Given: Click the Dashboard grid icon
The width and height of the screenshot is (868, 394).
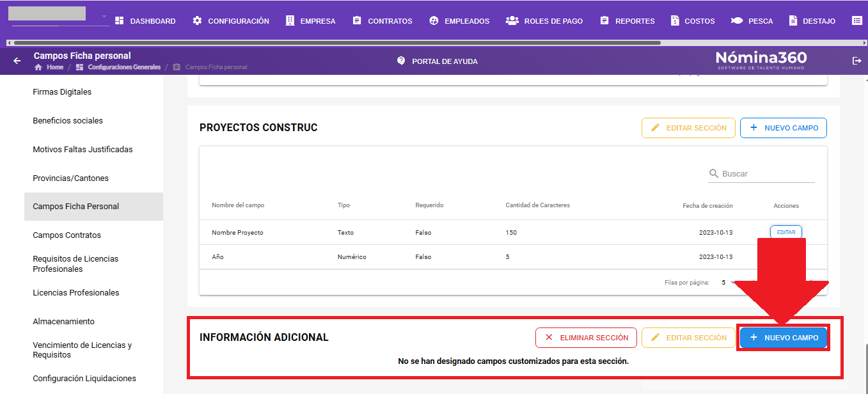Looking at the screenshot, I should [119, 21].
